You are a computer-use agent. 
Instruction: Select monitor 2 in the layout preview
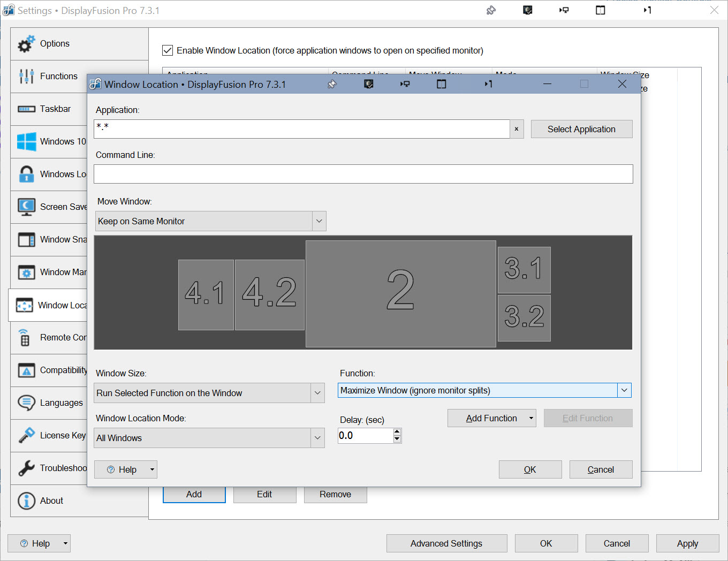pyautogui.click(x=400, y=293)
